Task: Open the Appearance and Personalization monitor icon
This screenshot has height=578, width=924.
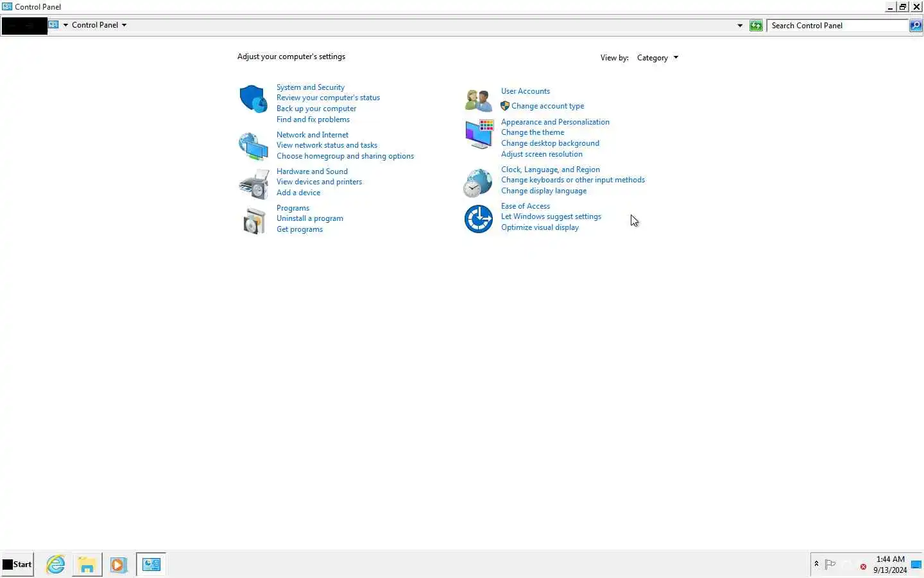Action: [x=479, y=134]
